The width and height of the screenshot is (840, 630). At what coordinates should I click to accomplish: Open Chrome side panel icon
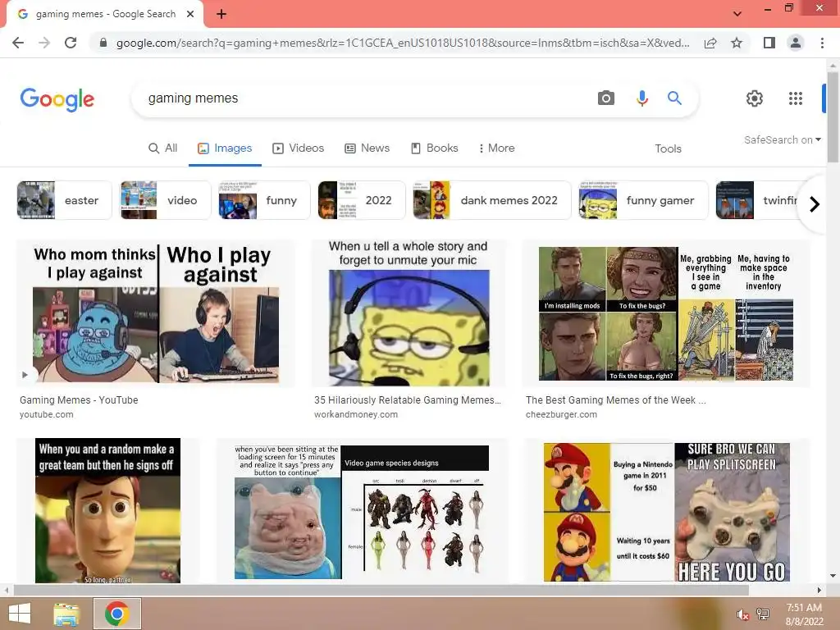pyautogui.click(x=769, y=43)
